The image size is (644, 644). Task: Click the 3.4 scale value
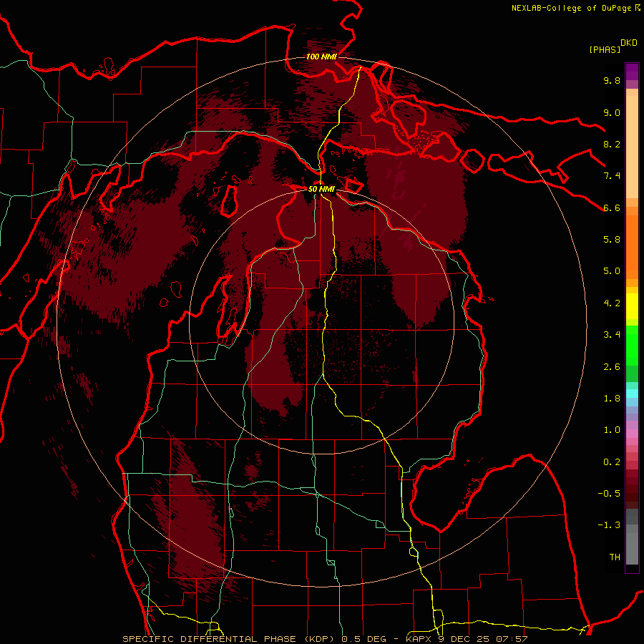point(612,335)
